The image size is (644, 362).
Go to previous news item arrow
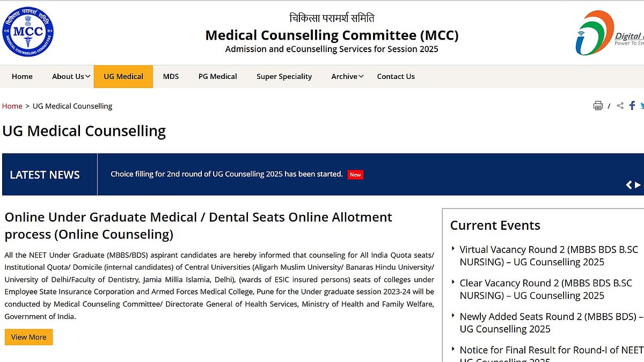[x=629, y=185]
